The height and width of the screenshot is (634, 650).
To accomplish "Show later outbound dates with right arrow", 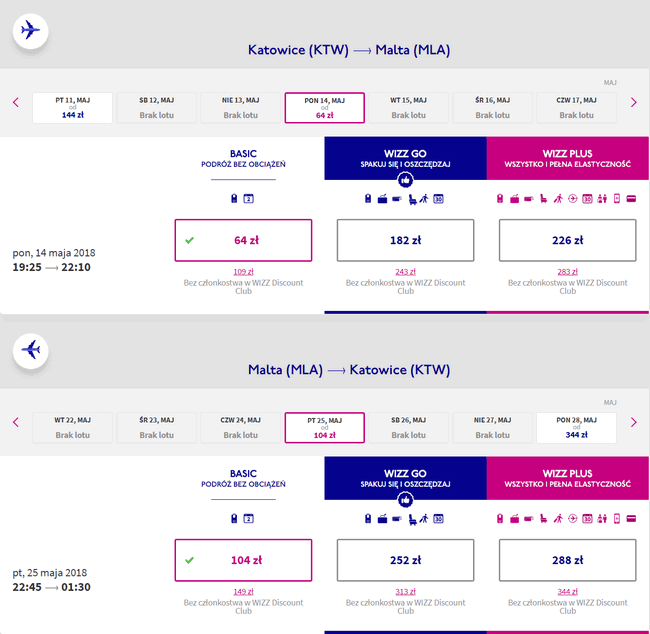I will tap(633, 102).
